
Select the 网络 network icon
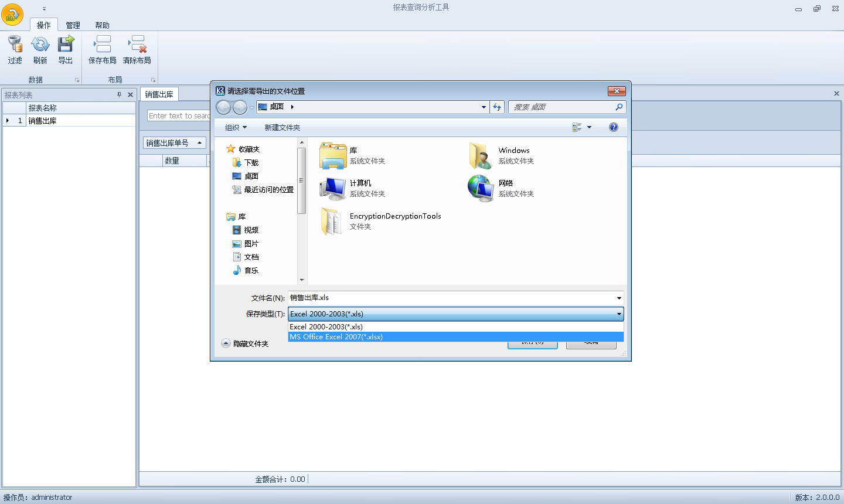pos(481,189)
